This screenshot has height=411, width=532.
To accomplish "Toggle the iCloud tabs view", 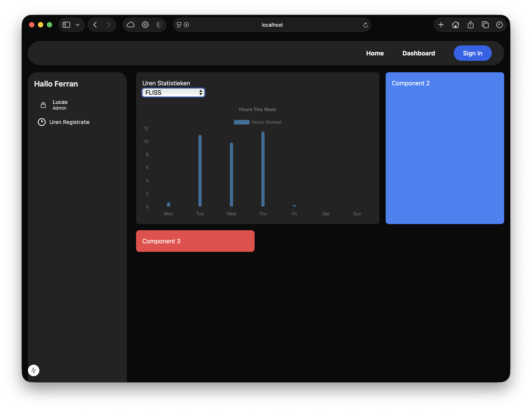I will (131, 25).
